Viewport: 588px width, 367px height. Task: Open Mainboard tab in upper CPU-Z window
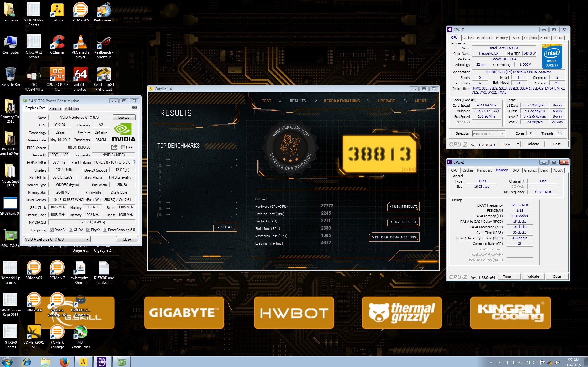click(485, 38)
